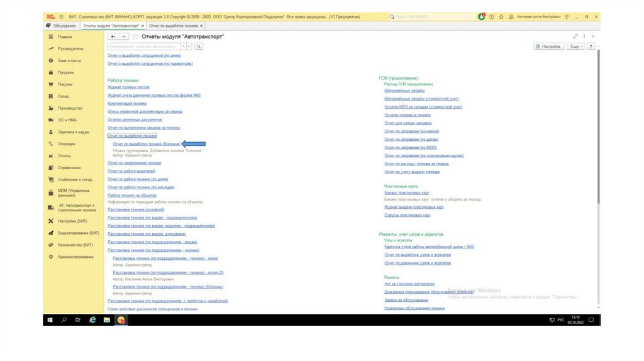This screenshot has width=644, height=361.
Task: Open the 'Производство' sidebar section
Action: pyautogui.click(x=70, y=108)
